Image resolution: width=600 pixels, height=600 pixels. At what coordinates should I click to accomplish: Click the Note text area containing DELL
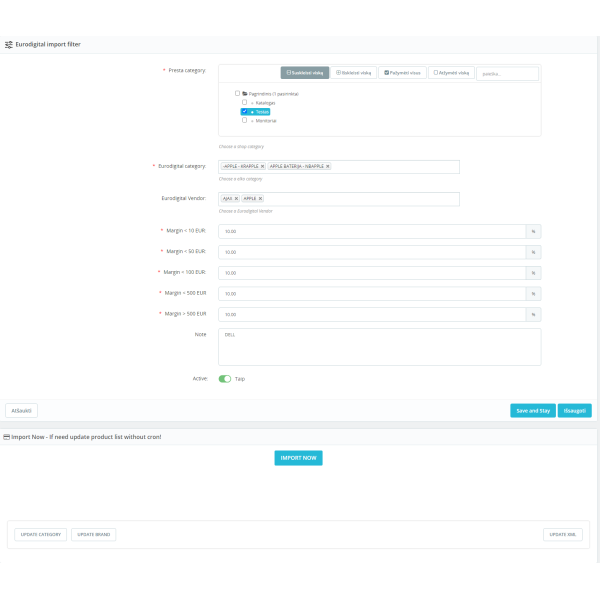click(380, 347)
